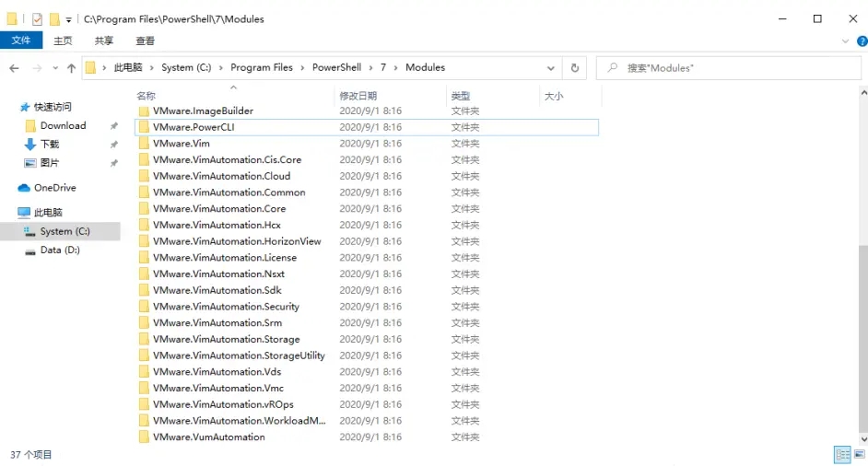Click the VMware.VimAutomation.HorizonView folder icon
Screen dimensions: 868x466
[144, 241]
